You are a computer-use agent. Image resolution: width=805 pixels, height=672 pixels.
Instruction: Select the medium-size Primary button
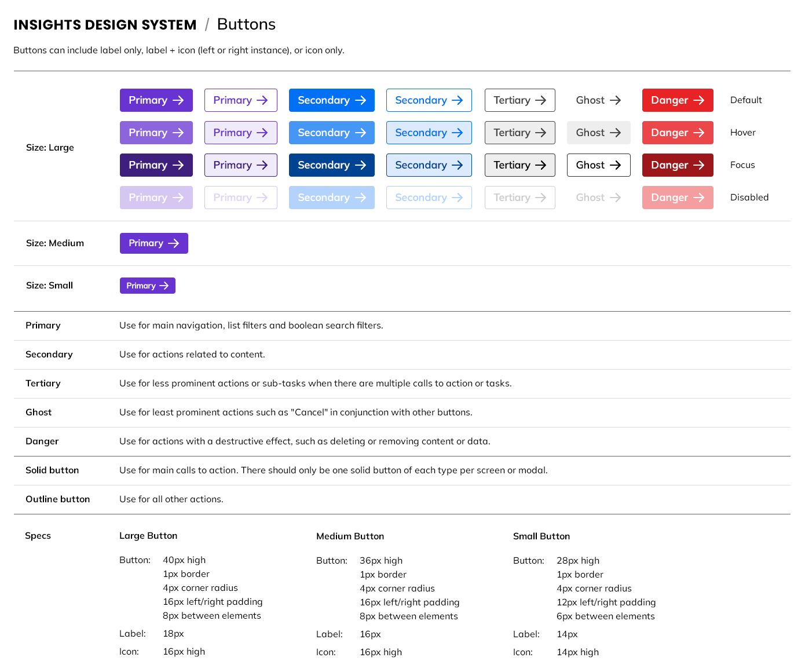click(153, 243)
